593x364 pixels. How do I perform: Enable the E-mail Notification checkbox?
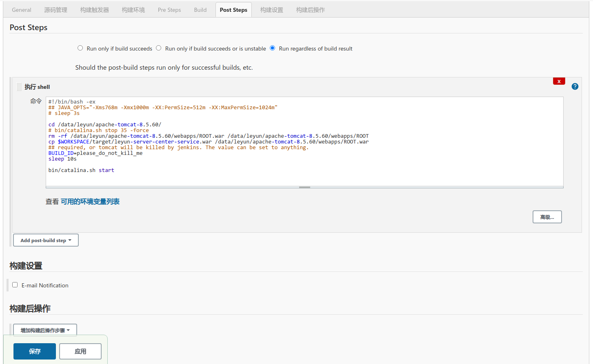pos(15,285)
